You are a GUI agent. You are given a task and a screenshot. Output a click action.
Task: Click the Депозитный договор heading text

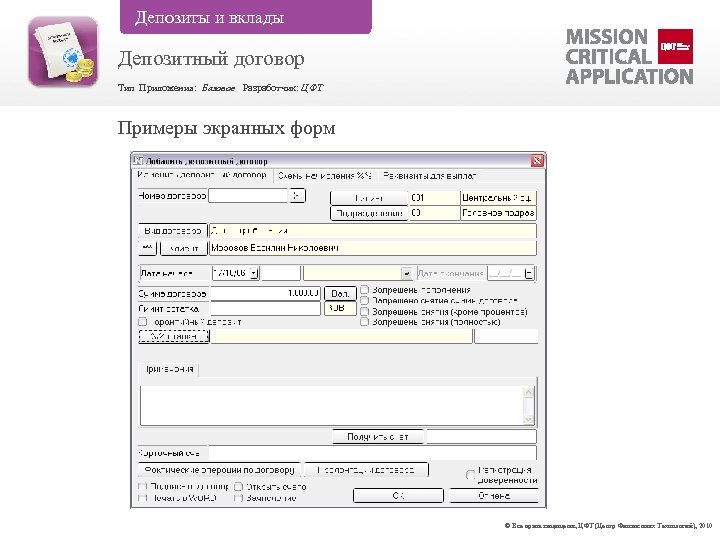point(211,59)
